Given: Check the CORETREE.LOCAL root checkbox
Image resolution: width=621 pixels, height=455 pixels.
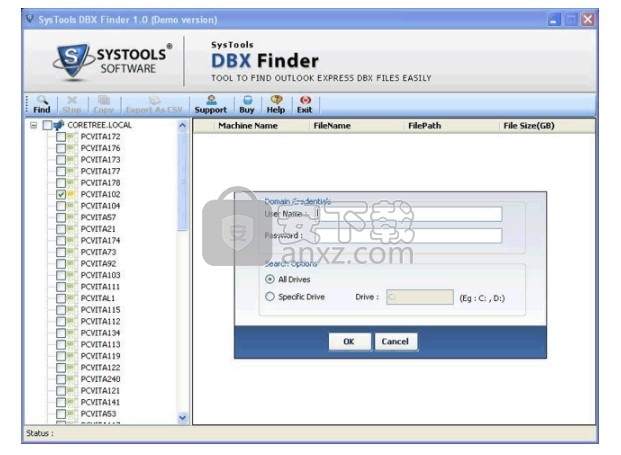Looking at the screenshot, I should [48, 125].
